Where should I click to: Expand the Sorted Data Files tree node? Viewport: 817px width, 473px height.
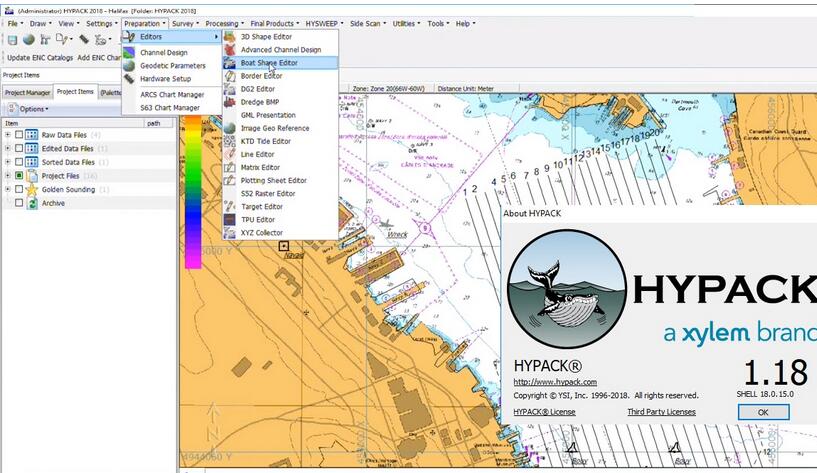7,162
